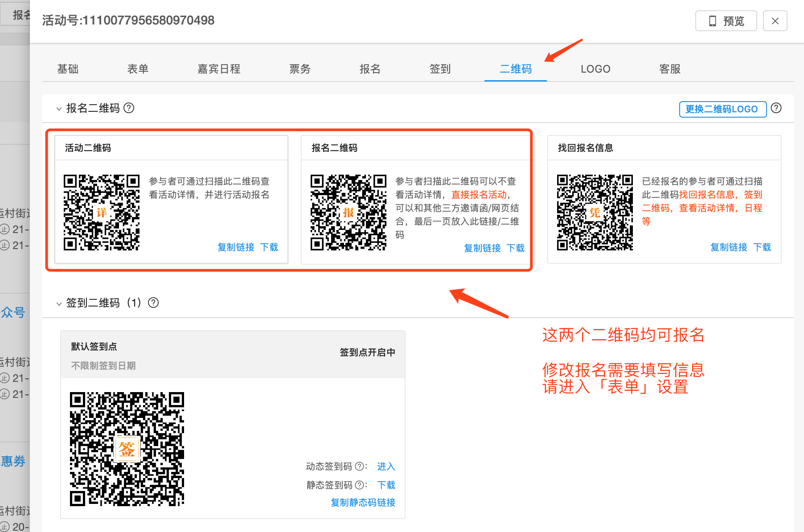Image resolution: width=804 pixels, height=532 pixels.
Task: Show help for 签到二维码 (1) heading
Action: 153,303
